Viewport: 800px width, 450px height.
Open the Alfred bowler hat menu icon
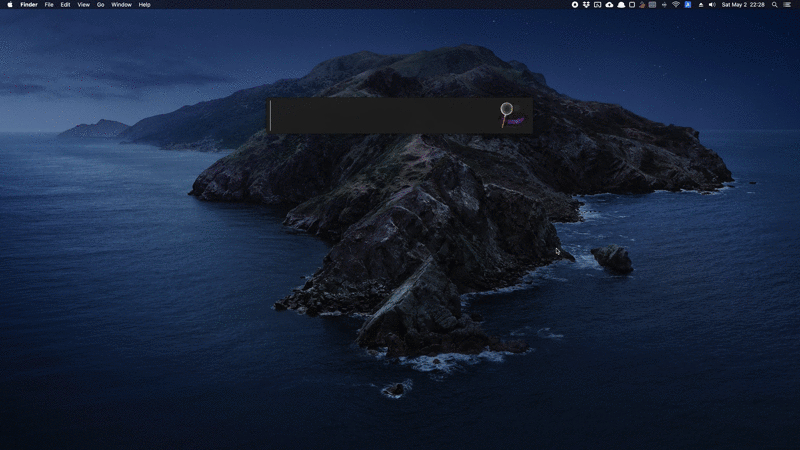click(x=621, y=5)
